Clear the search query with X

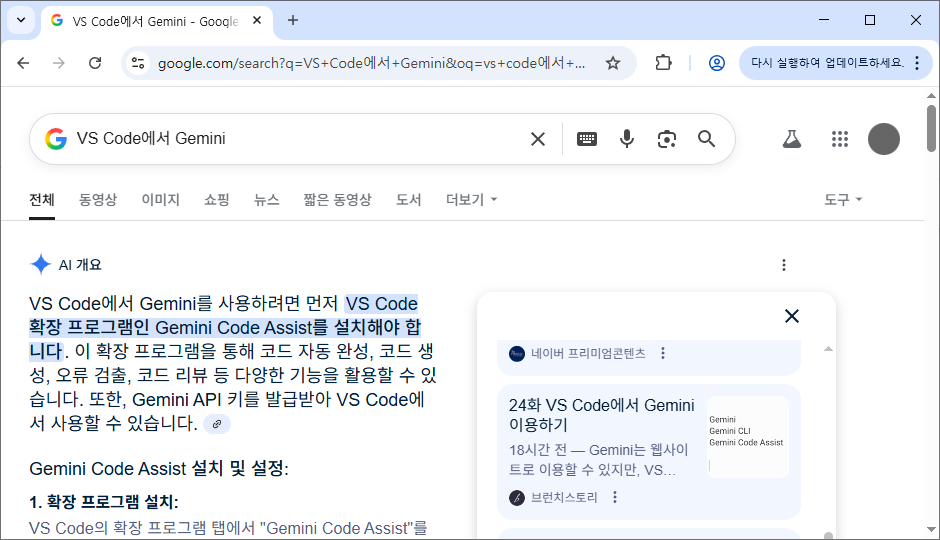pyautogui.click(x=538, y=139)
